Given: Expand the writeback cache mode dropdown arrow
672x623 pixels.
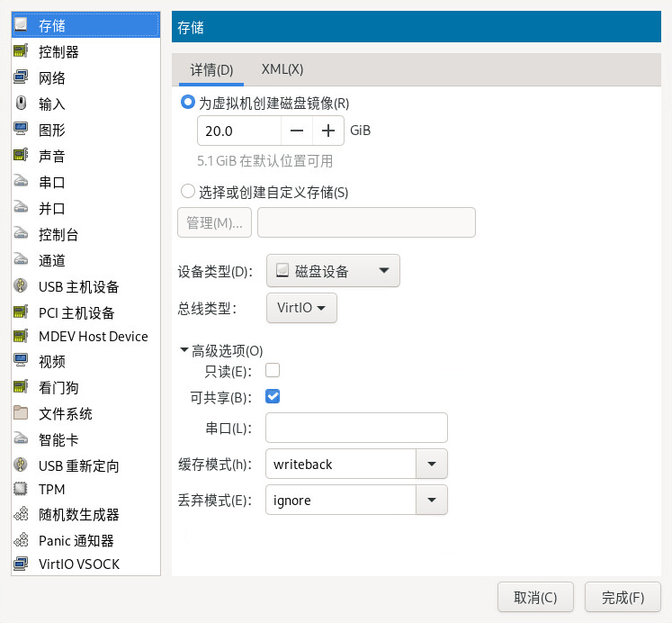Looking at the screenshot, I should point(431,465).
